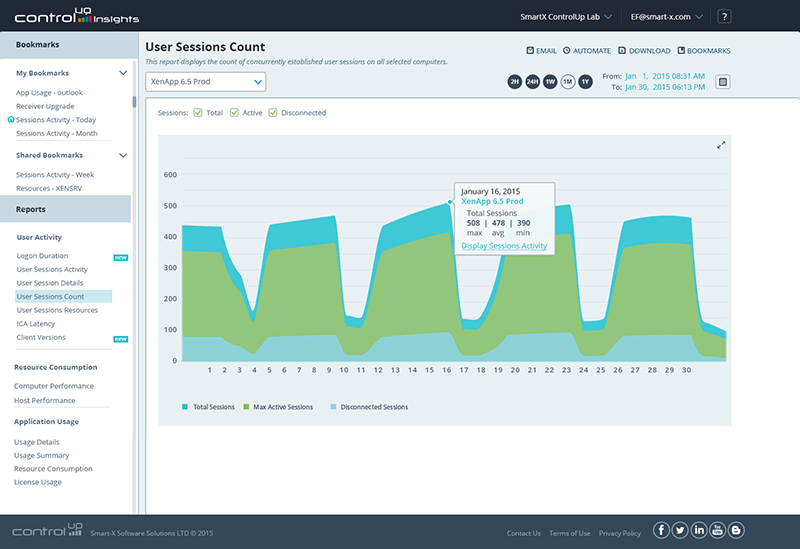Select the User Sessions Count report
800x549 pixels.
(x=64, y=296)
